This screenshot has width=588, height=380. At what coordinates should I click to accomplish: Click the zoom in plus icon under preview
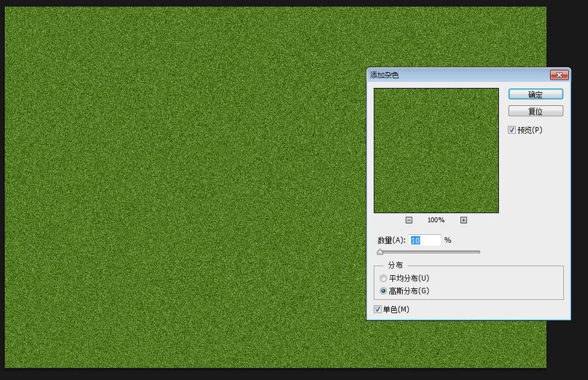point(463,220)
